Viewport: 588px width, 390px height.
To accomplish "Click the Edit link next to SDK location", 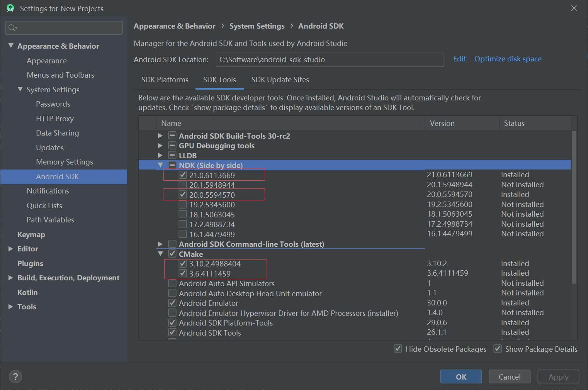I will tap(459, 59).
